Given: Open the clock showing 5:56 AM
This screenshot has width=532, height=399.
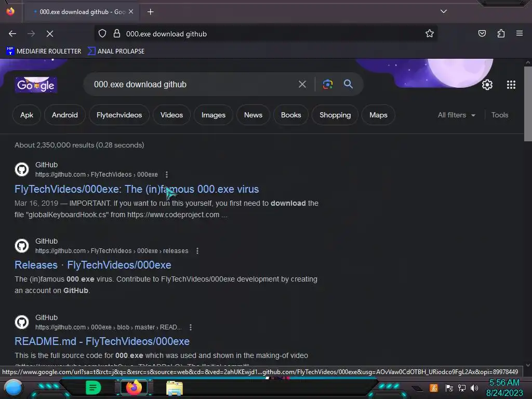Looking at the screenshot, I should [504, 388].
